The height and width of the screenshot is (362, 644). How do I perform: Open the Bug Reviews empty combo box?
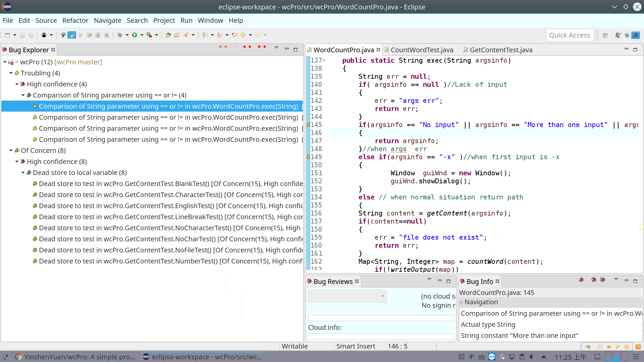pos(347,296)
